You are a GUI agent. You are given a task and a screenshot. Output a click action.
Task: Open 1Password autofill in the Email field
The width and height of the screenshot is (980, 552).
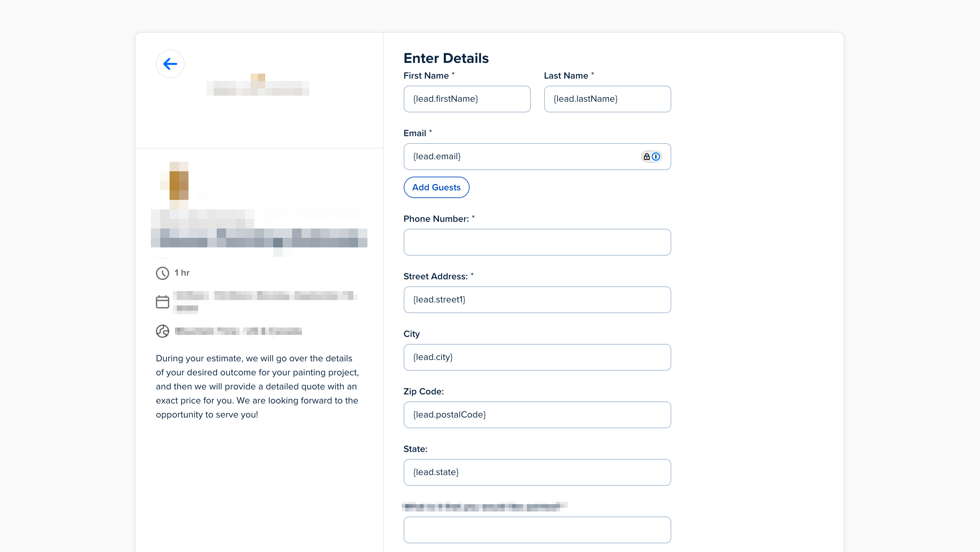(656, 156)
